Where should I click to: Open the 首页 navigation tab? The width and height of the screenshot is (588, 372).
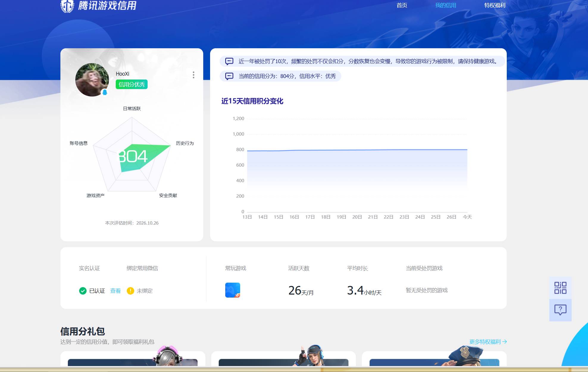[402, 5]
